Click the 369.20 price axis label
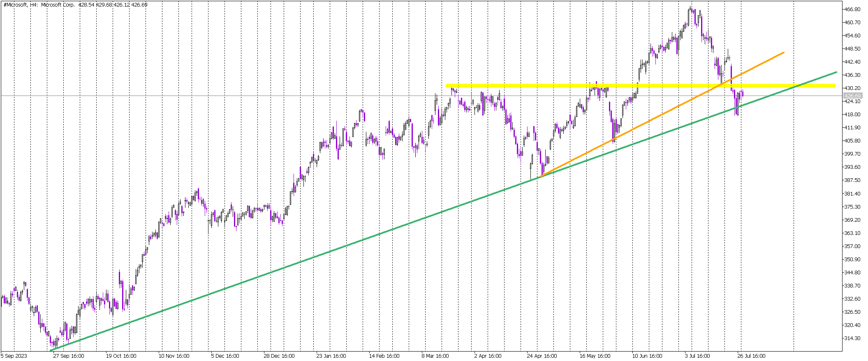The image size is (868, 361). click(852, 220)
